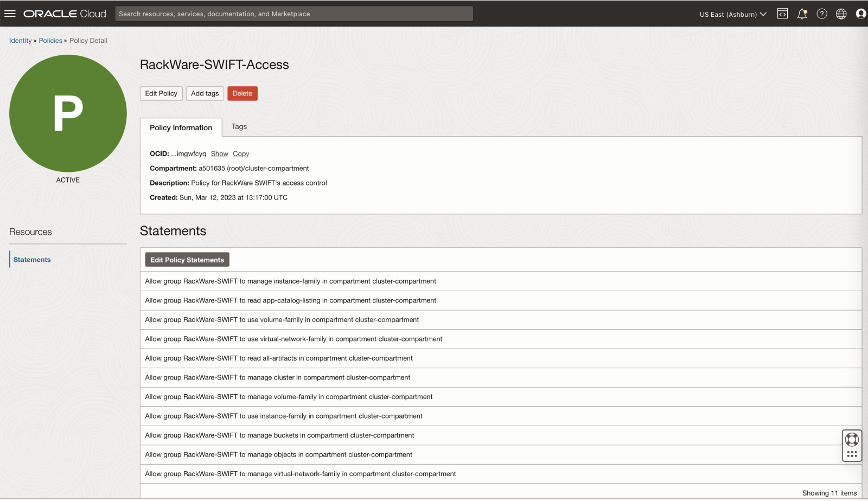The width and height of the screenshot is (868, 501).
Task: Open the language globe icon
Action: tap(841, 14)
